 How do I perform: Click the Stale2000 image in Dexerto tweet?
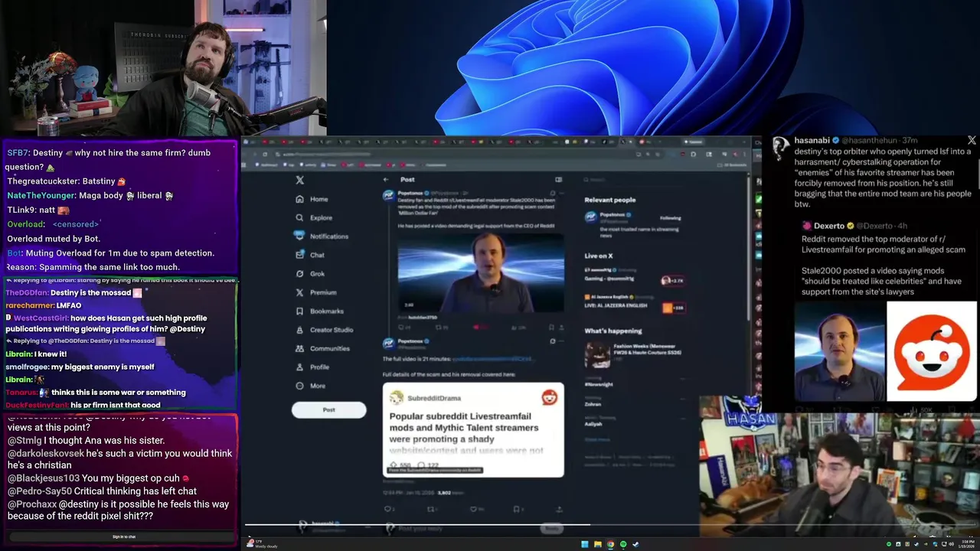point(839,351)
